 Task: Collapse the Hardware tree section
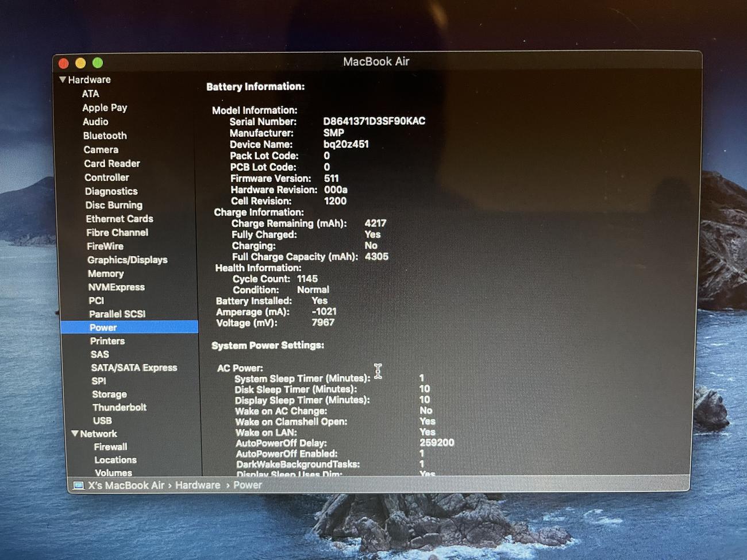point(63,80)
